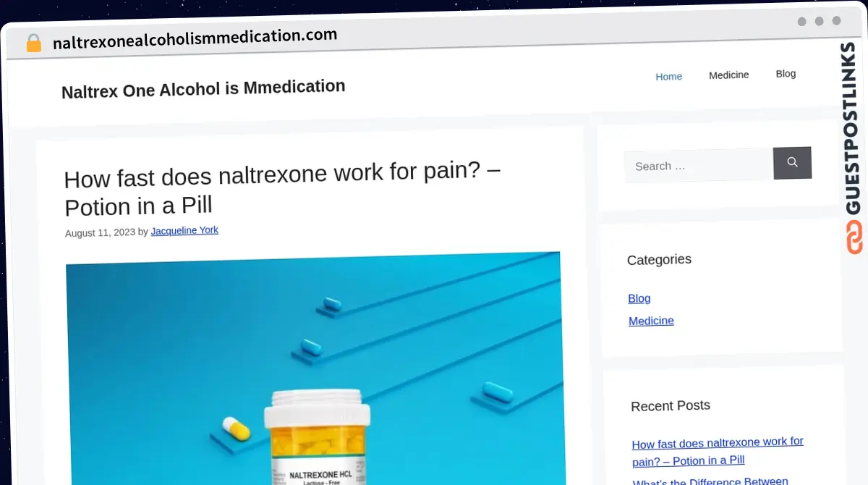Open the Blog category link
This screenshot has width=868, height=485.
(639, 298)
